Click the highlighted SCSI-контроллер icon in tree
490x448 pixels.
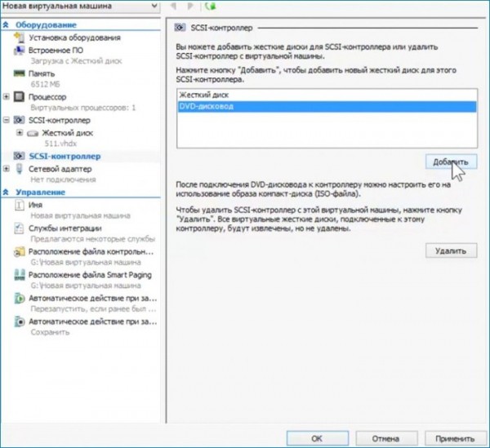19,156
